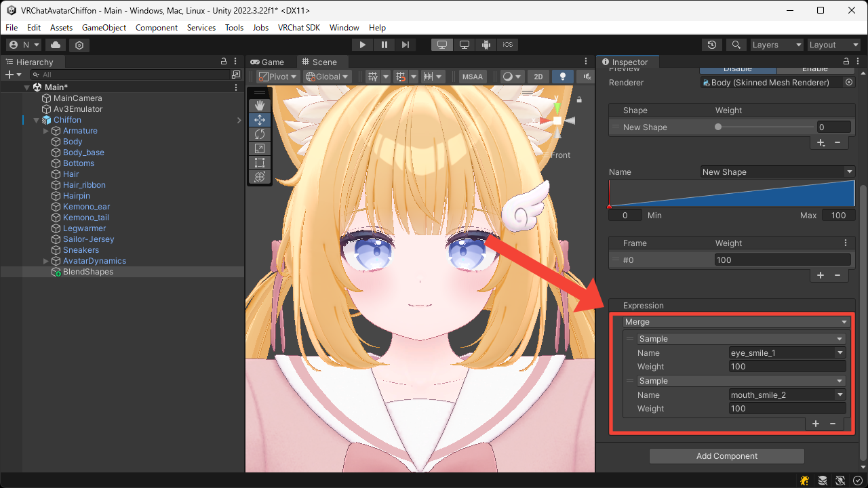
Task: Open the Layout dropdown button
Action: click(833, 45)
